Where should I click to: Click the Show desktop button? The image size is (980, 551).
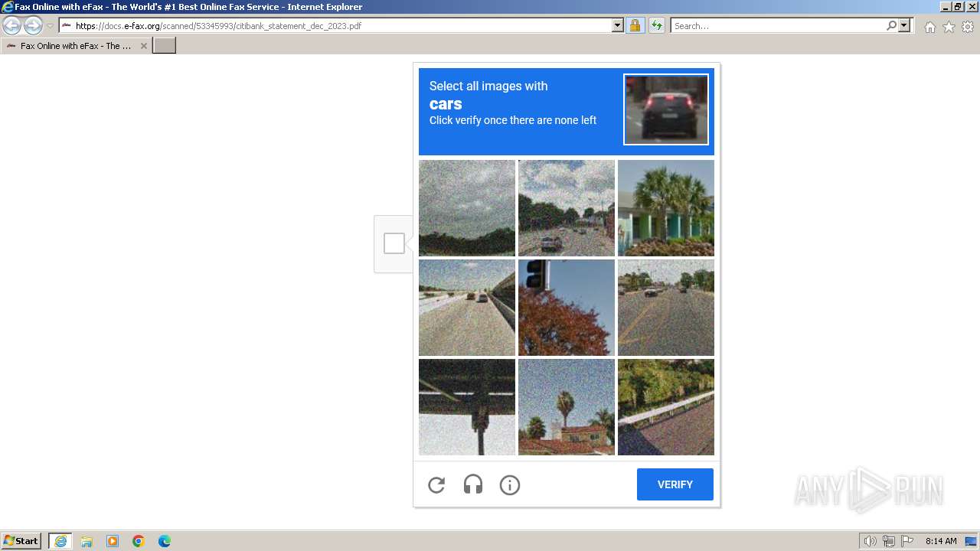point(972,541)
